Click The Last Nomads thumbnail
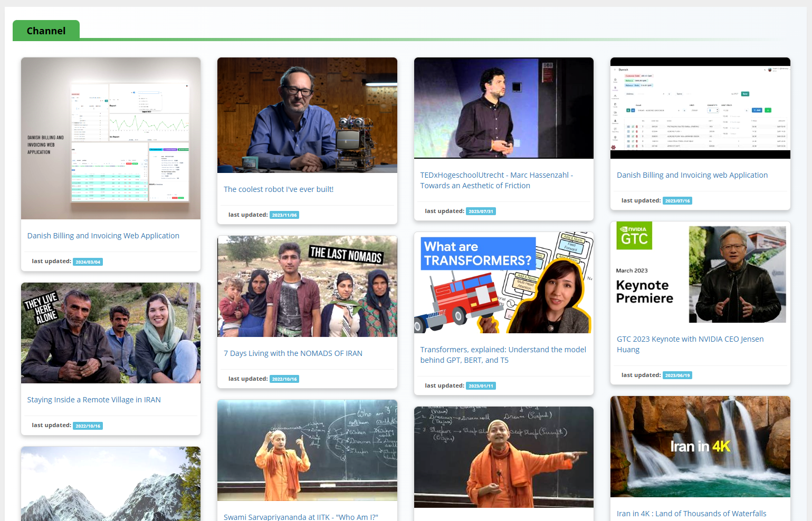Image resolution: width=812 pixels, height=521 pixels. [307, 286]
